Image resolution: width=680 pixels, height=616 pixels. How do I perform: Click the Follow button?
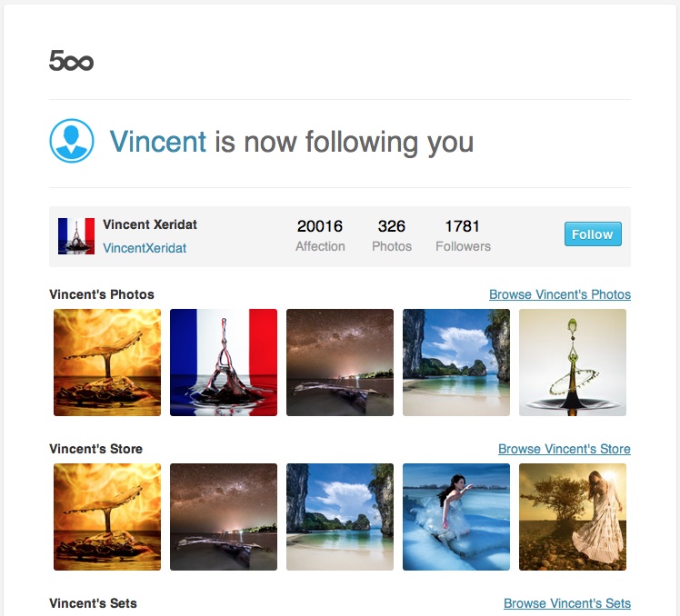[x=593, y=234]
